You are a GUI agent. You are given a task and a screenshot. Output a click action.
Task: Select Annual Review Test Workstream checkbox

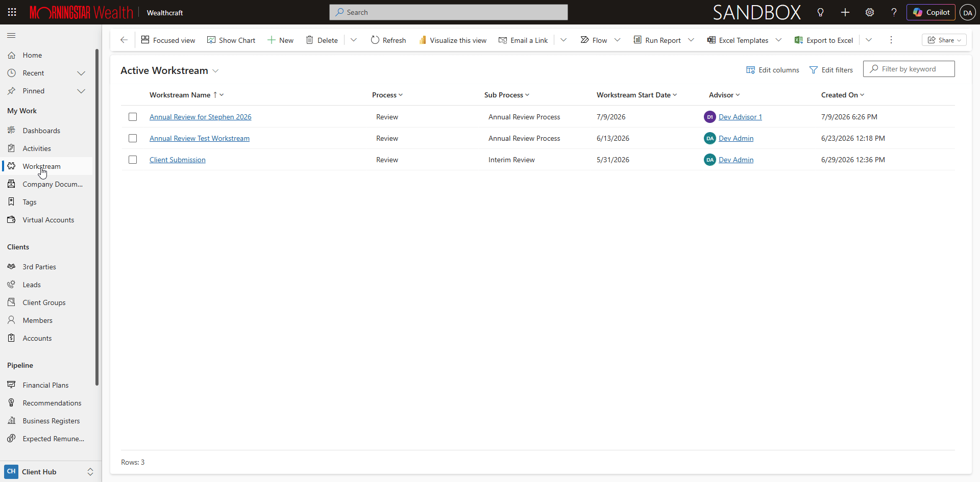click(133, 138)
